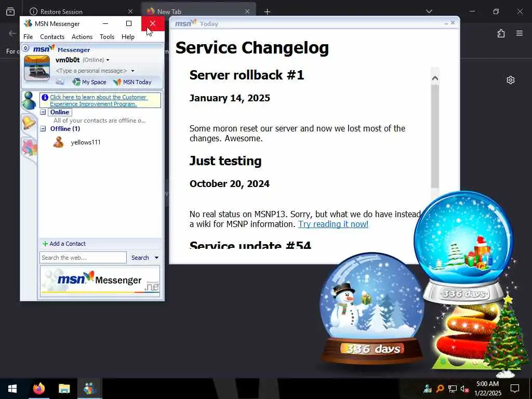Close the New Tab browser tab
Screen dimensions: 532x399
coord(247,11)
